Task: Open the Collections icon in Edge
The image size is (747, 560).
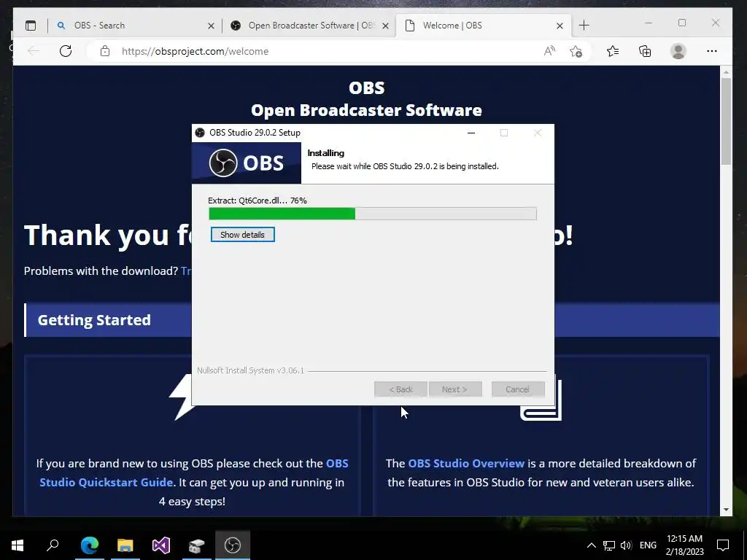Action: click(645, 51)
